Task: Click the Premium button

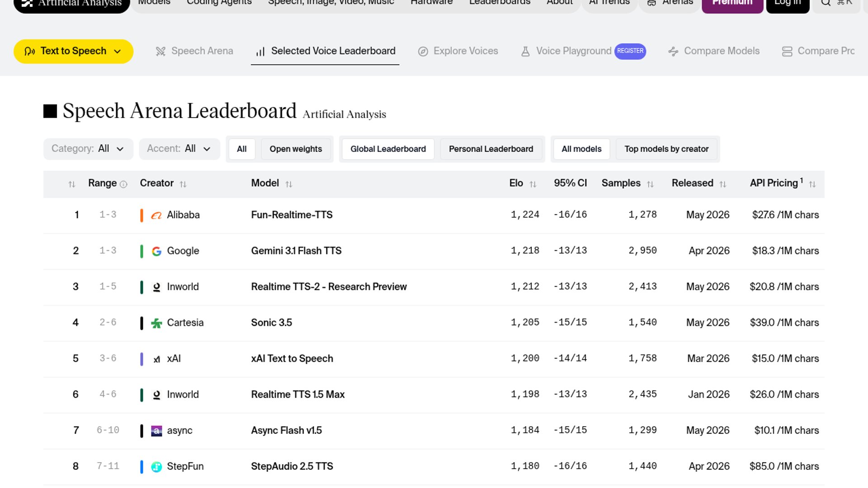Action: pyautogui.click(x=732, y=4)
